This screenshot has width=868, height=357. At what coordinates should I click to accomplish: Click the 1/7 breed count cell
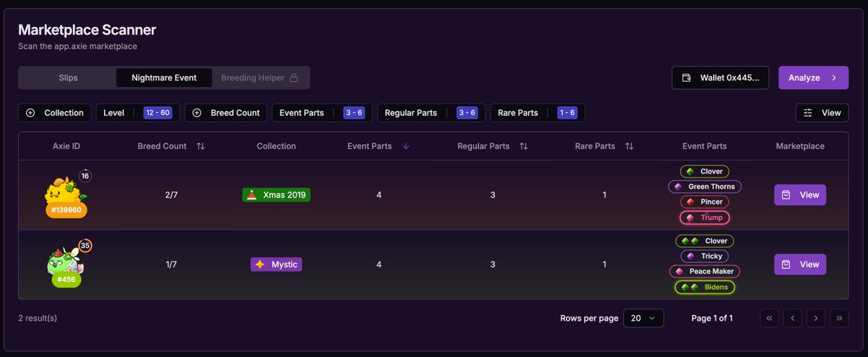coord(171,264)
